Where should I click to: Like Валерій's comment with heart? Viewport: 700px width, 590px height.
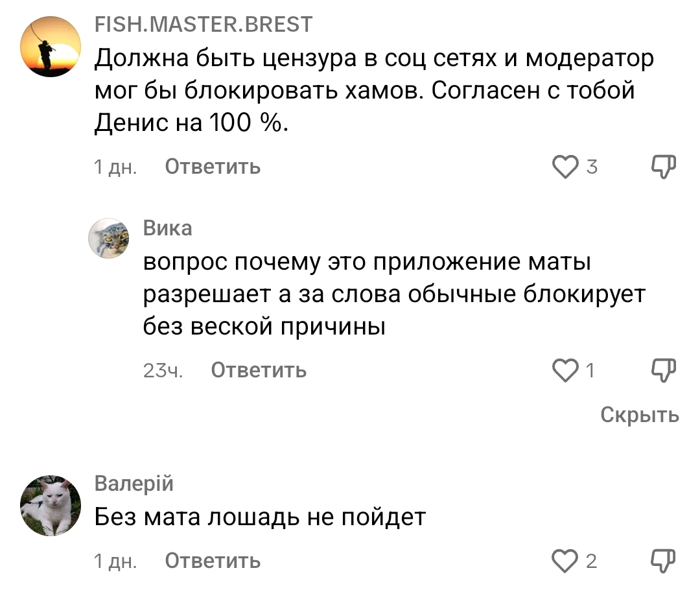pyautogui.click(x=565, y=561)
